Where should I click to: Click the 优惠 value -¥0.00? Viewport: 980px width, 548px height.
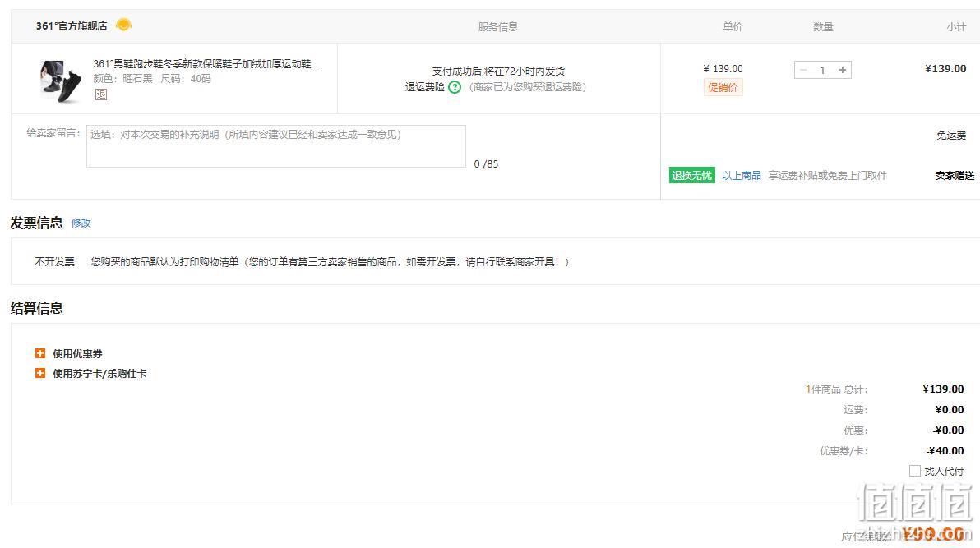coord(949,430)
